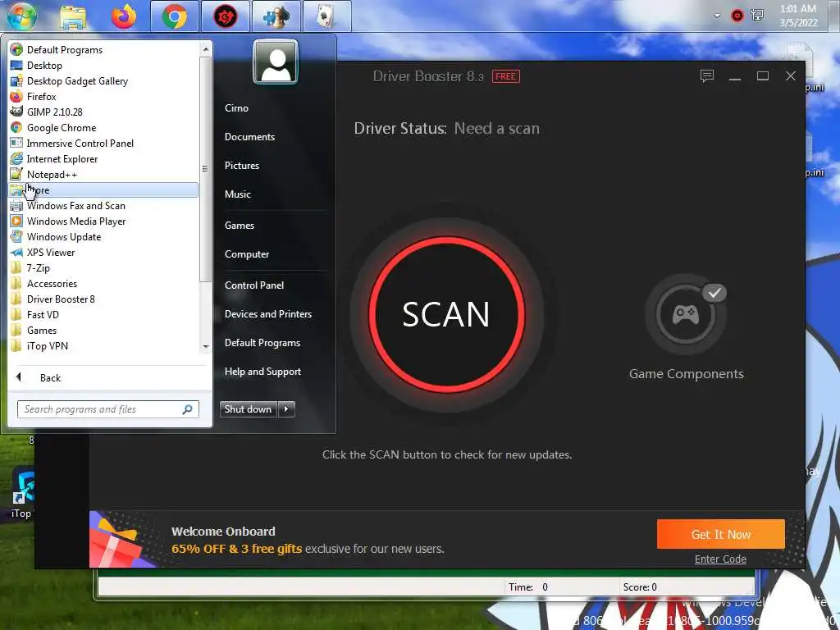Open Default Programs in the programs list
840x630 pixels.
point(103,50)
